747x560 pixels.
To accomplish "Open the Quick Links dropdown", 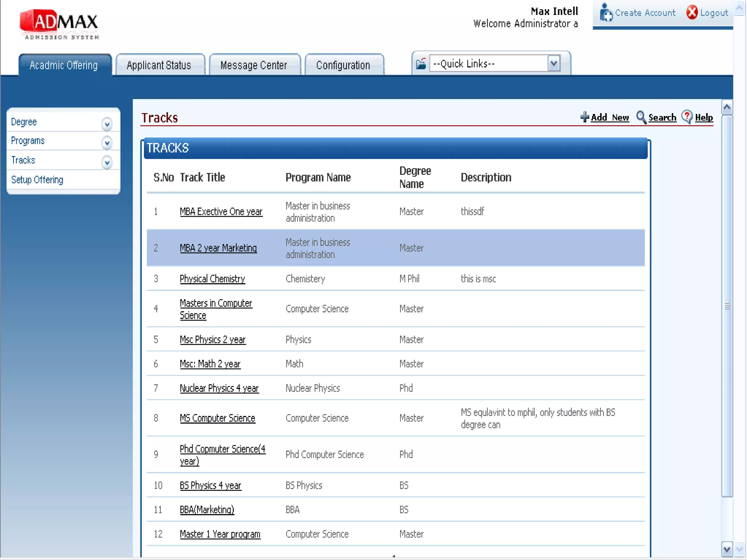I will [554, 64].
